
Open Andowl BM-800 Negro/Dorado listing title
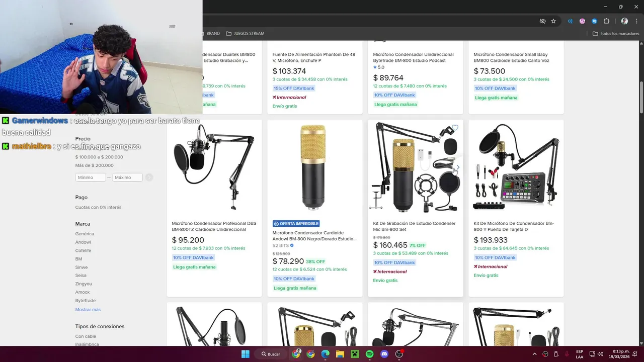(314, 236)
